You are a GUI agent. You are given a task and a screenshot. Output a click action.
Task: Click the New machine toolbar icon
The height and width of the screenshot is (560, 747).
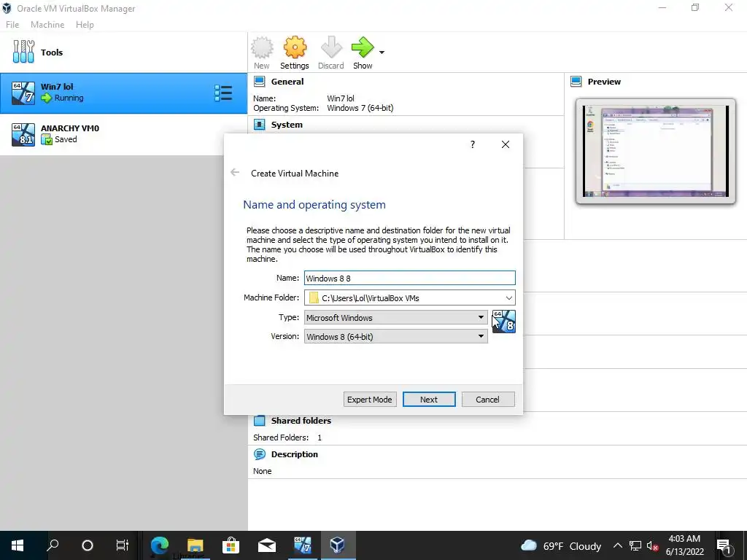pyautogui.click(x=262, y=47)
